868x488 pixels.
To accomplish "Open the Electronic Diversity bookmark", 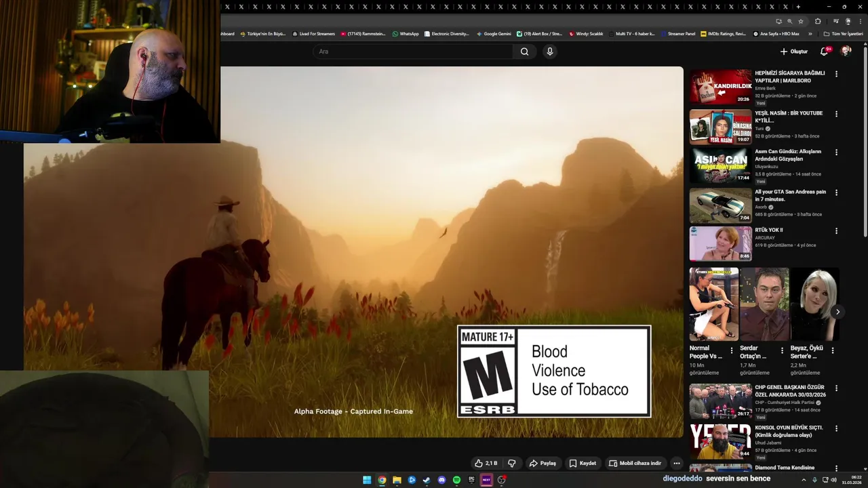I will click(446, 33).
